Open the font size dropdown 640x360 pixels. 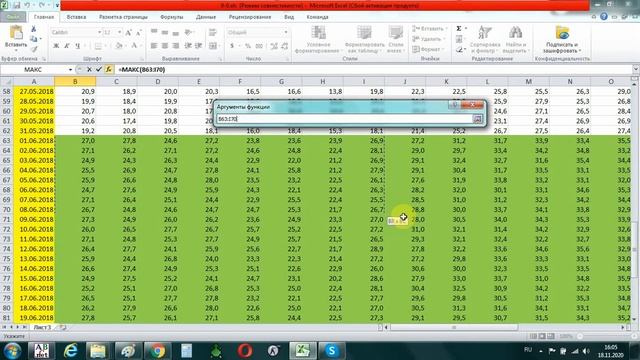pos(119,32)
